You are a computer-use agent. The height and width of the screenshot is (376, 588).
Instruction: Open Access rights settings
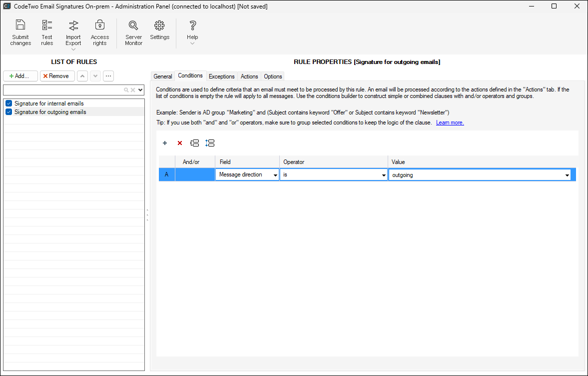(x=99, y=26)
